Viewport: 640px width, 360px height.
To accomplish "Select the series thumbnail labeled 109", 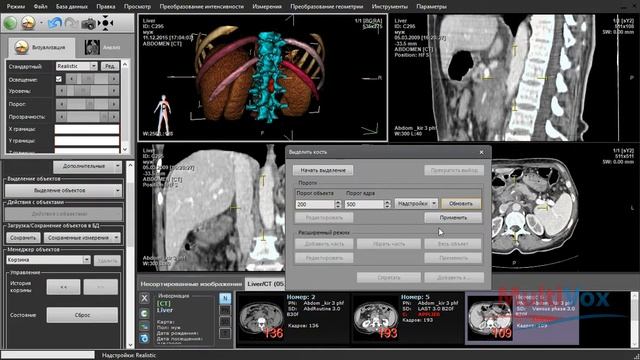I will tap(490, 318).
